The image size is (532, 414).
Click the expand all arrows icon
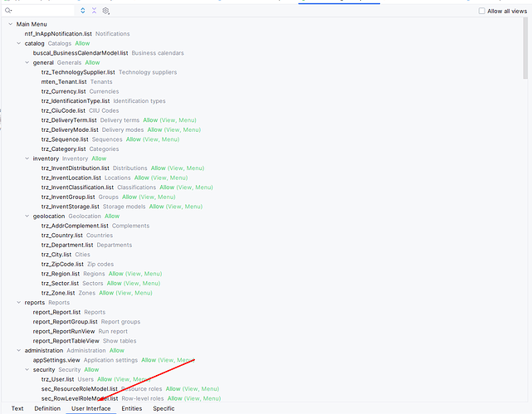[82, 11]
